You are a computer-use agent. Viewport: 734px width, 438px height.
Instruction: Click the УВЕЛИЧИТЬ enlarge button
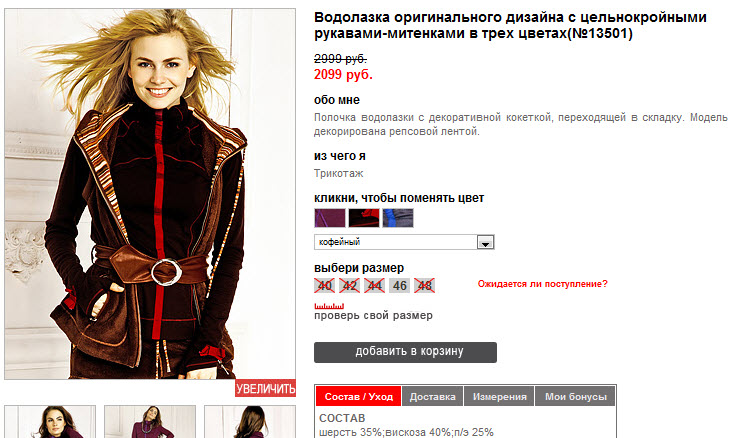click(265, 388)
